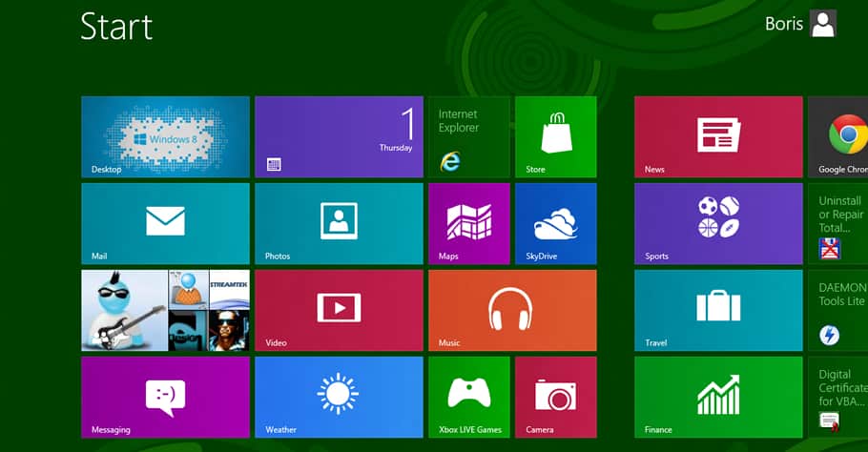The image size is (868, 452).
Task: Open the Messaging chat tile
Action: click(x=165, y=397)
